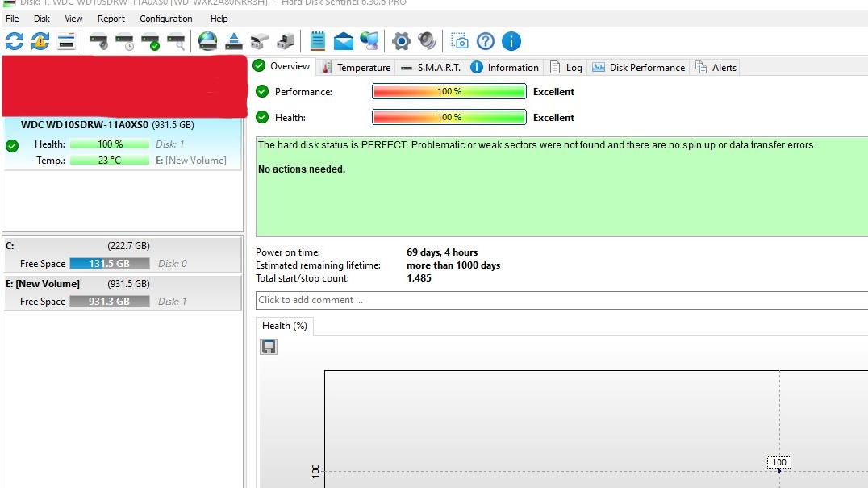The width and height of the screenshot is (868, 488).
Task: Switch to the Temperature tab
Action: point(356,68)
